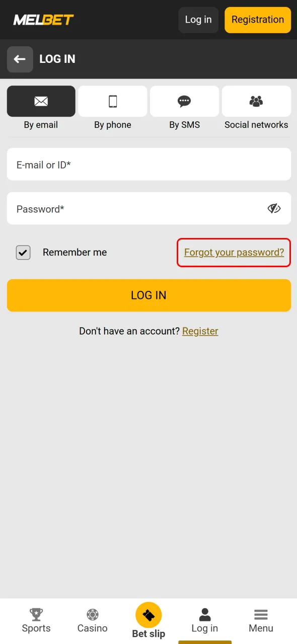Open the Menu hamburger icon

[x=261, y=614]
